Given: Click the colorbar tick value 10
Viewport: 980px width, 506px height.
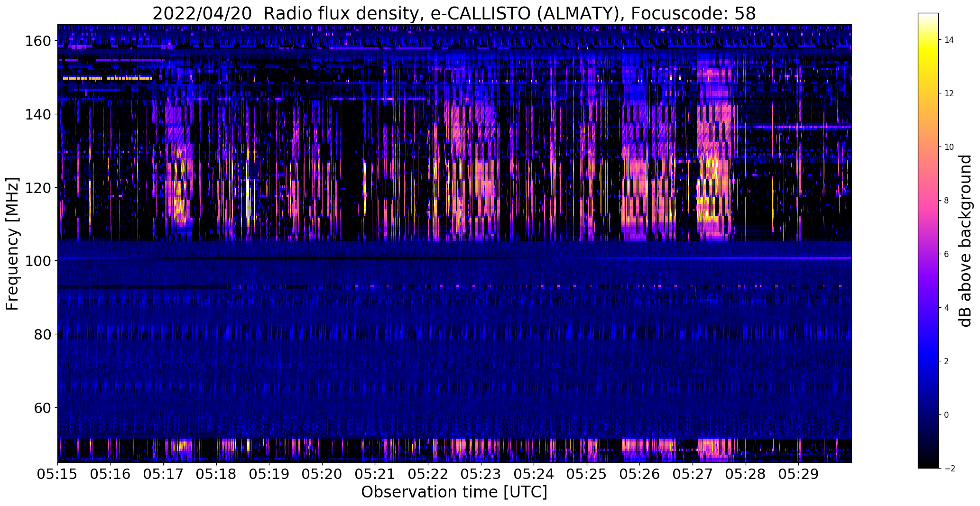Looking at the screenshot, I should [x=949, y=147].
